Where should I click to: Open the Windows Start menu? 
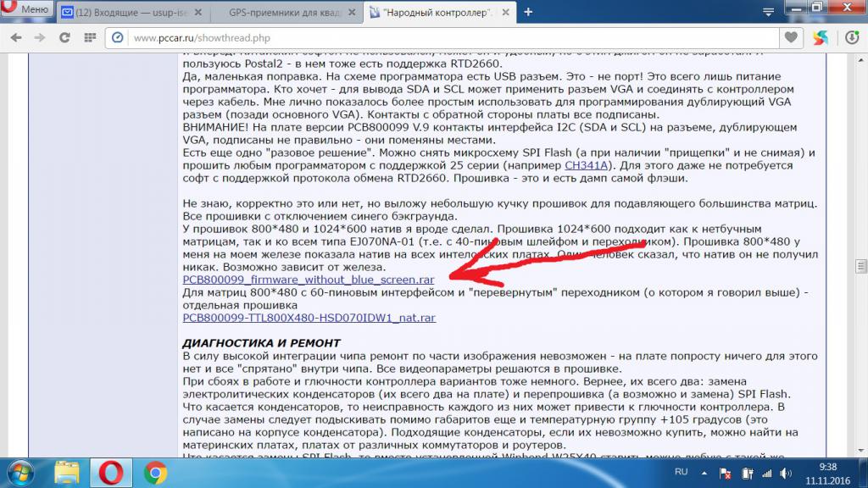click(20, 474)
